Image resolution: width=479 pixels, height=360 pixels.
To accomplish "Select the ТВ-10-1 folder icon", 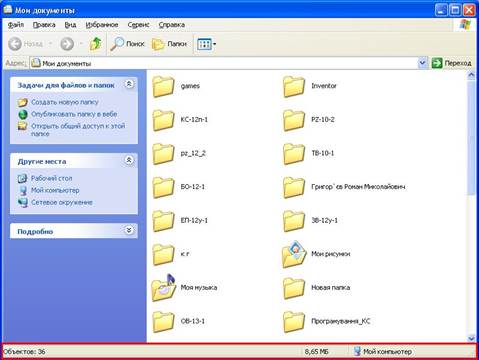I will point(294,154).
